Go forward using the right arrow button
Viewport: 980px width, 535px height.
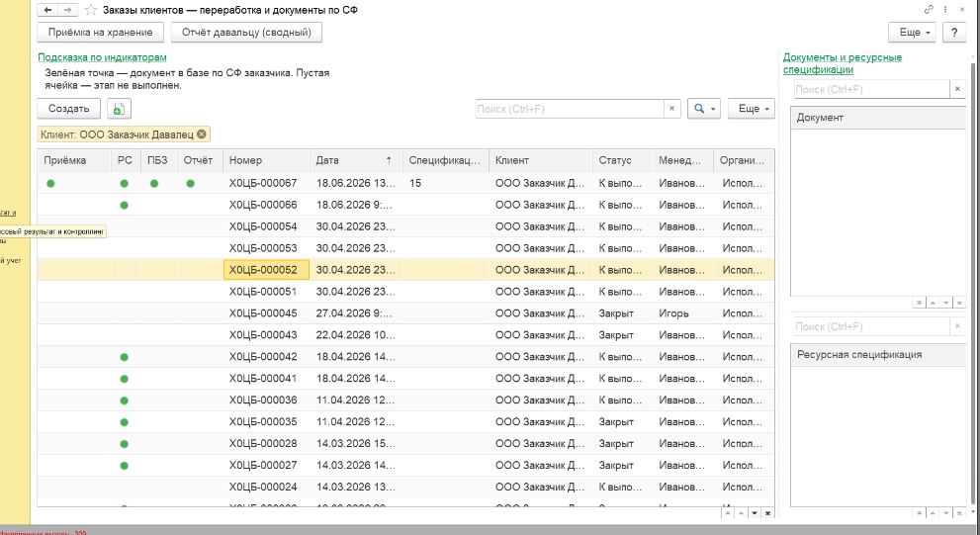(x=67, y=10)
